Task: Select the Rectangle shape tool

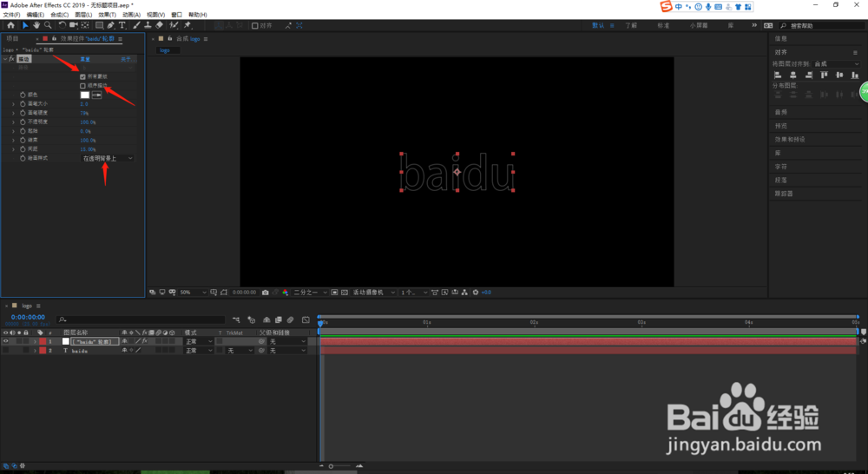Action: click(x=99, y=25)
